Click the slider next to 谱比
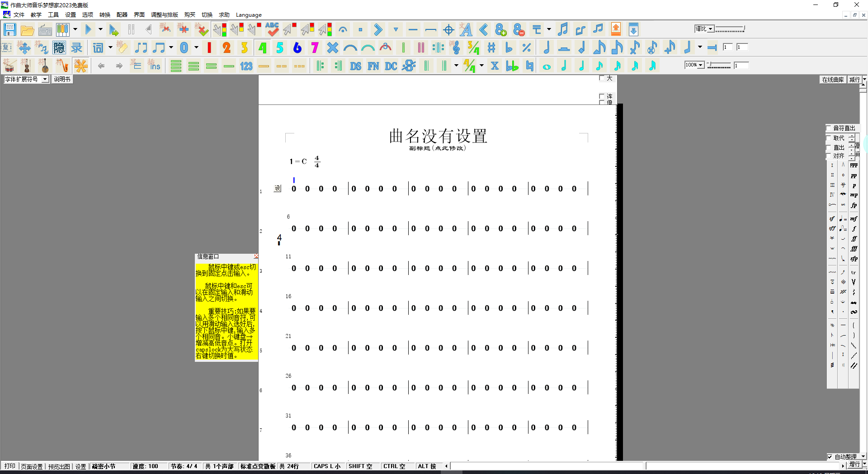This screenshot has width=868, height=474. (730, 29)
